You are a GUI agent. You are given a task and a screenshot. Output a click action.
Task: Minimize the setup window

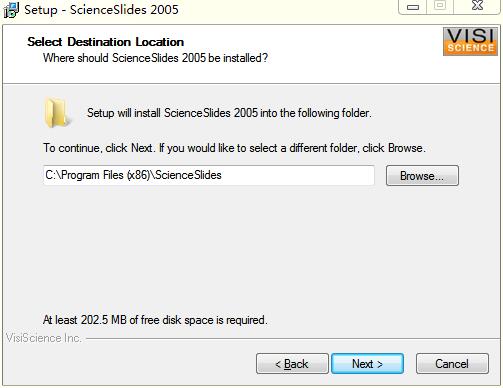[412, 7]
